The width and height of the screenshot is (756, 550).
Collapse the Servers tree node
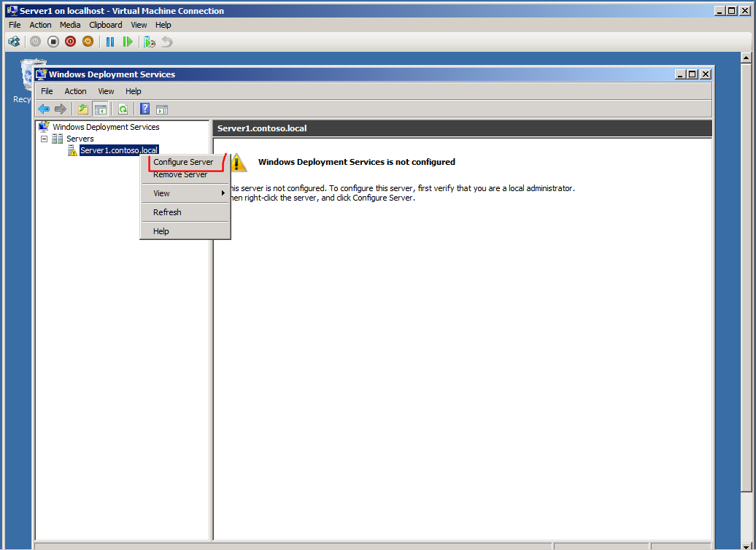point(44,139)
